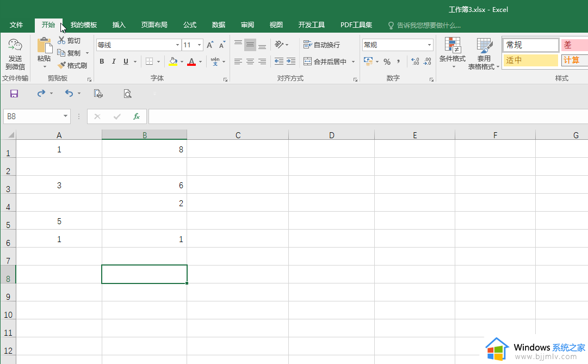Open the Formulas (公式) tab

tap(190, 25)
